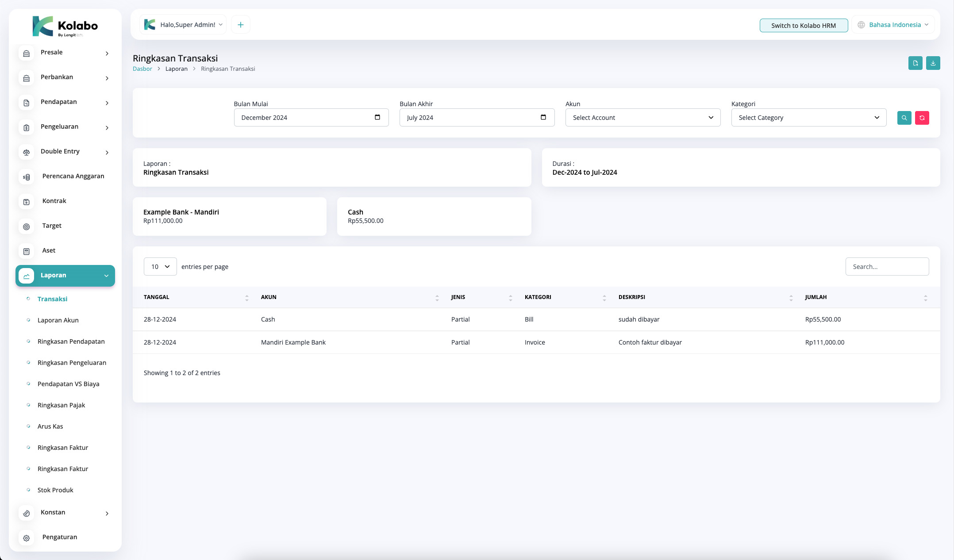954x560 pixels.
Task: Open Stok Produk submenu item
Action: 55,490
